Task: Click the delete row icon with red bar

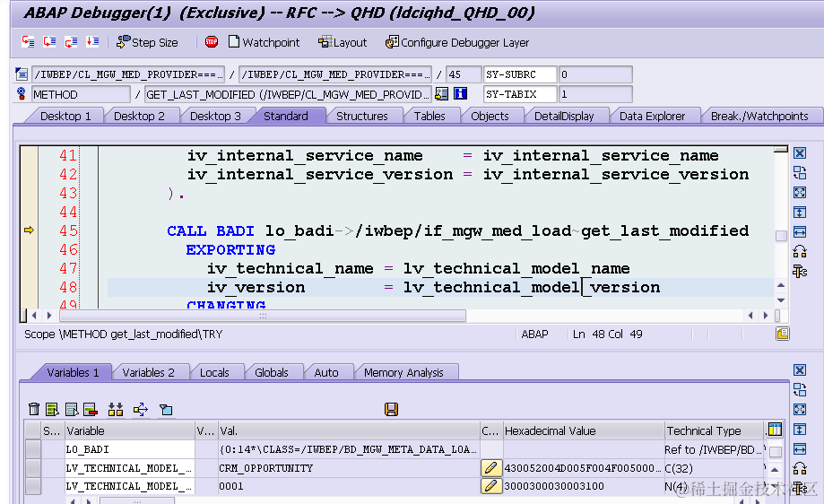Action: coord(91,409)
